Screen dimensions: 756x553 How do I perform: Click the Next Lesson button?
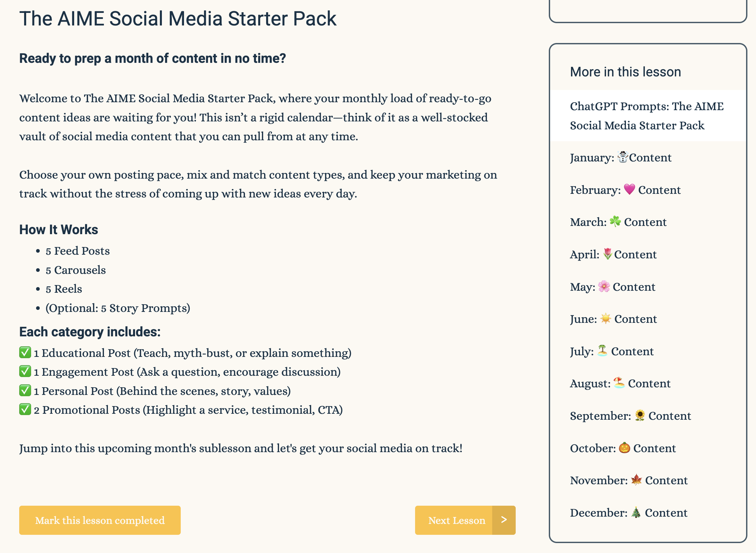tap(456, 520)
